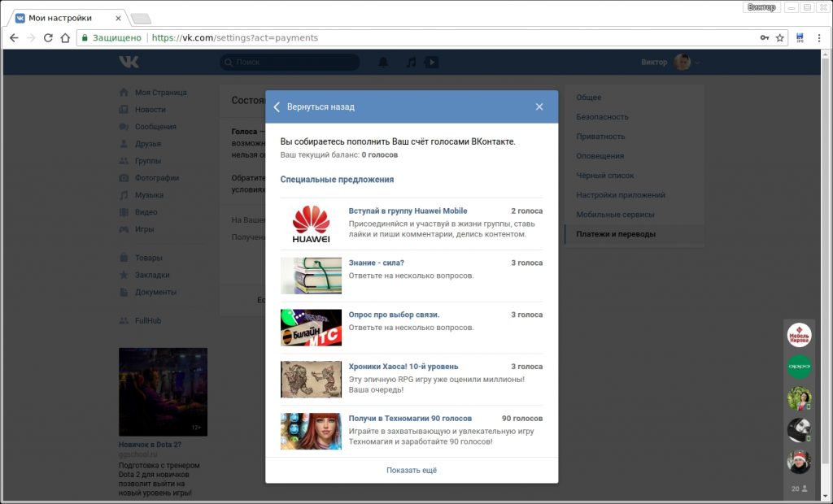Open the Новичок в Dota 2? ad link
This screenshot has height=504, width=833.
coord(150,445)
